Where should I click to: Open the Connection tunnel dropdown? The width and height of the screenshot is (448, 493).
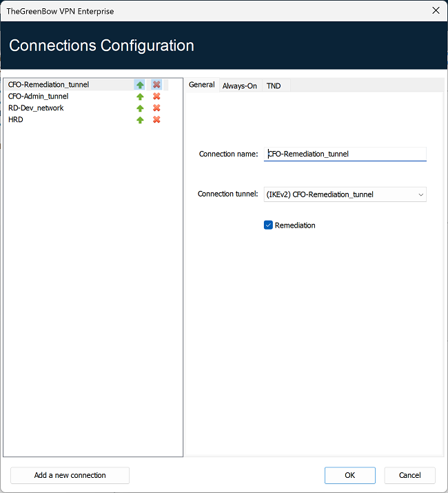tap(345, 194)
